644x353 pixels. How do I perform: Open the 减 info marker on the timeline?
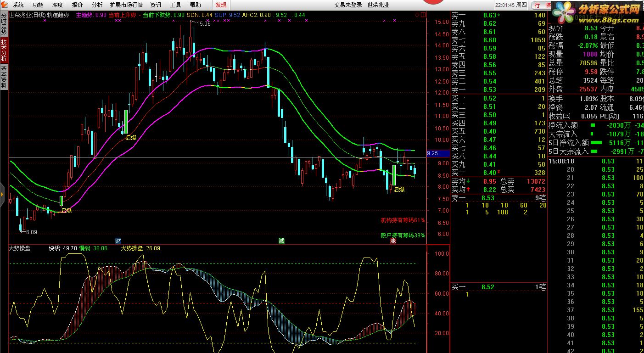point(281,241)
